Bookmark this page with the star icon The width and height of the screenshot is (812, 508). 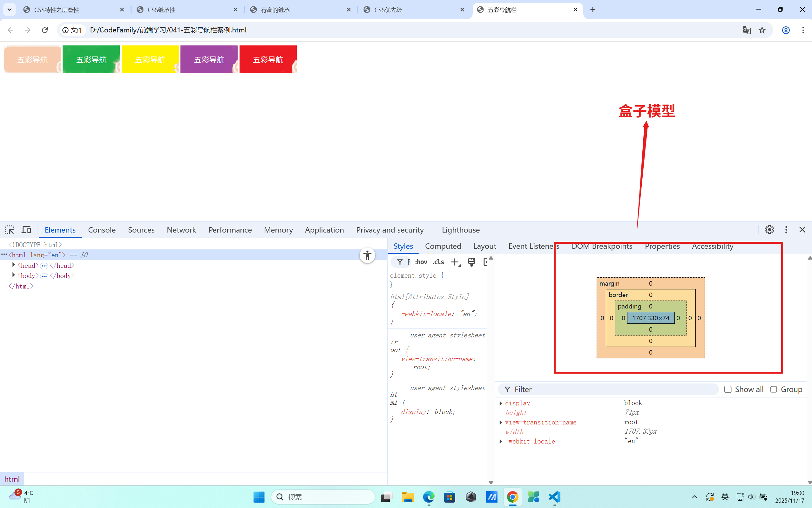(x=762, y=30)
